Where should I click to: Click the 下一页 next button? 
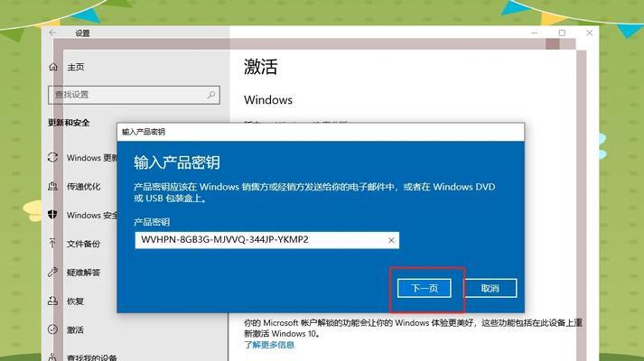coord(425,289)
